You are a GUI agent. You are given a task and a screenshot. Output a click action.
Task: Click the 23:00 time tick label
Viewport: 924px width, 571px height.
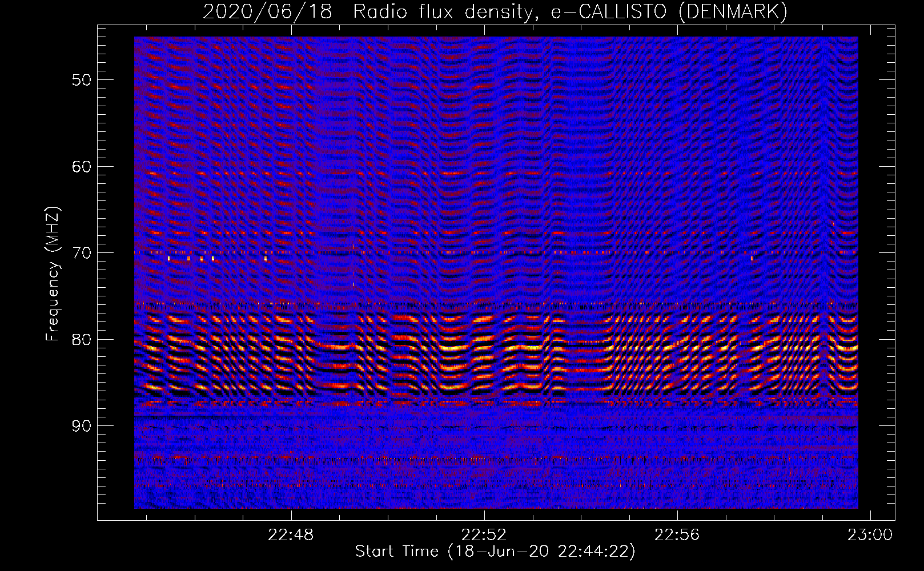click(x=870, y=535)
